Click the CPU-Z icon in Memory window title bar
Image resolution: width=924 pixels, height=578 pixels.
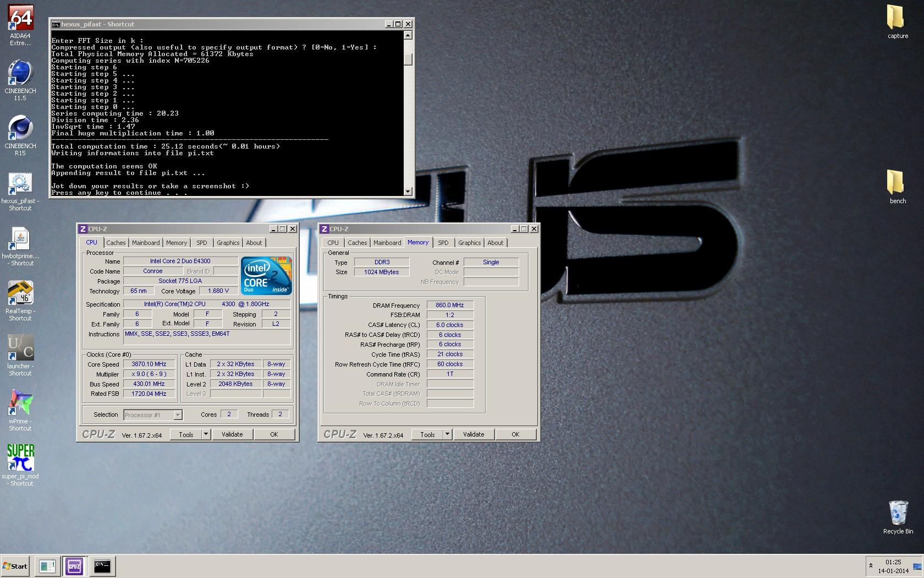(x=324, y=229)
